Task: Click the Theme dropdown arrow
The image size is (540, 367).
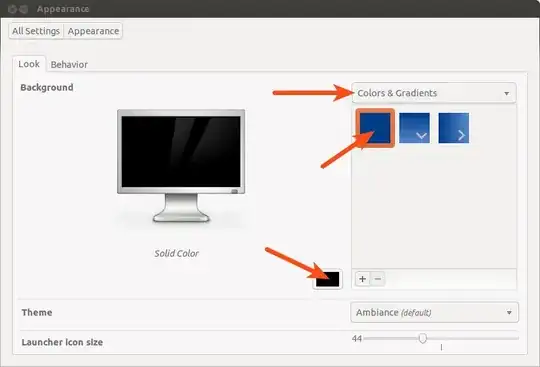Action: click(509, 313)
